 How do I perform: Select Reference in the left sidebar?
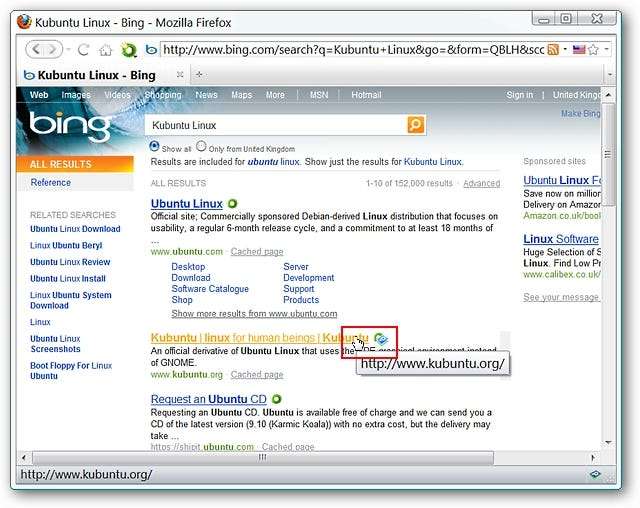pos(51,182)
